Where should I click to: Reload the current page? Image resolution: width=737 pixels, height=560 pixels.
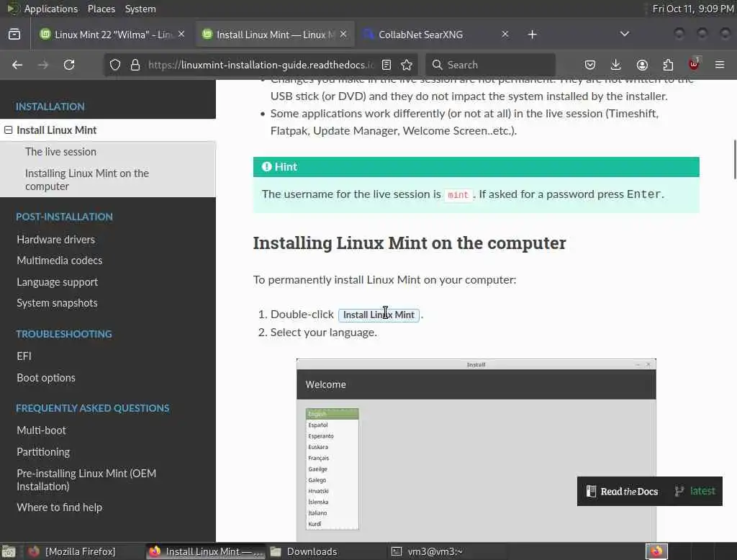click(x=69, y=65)
